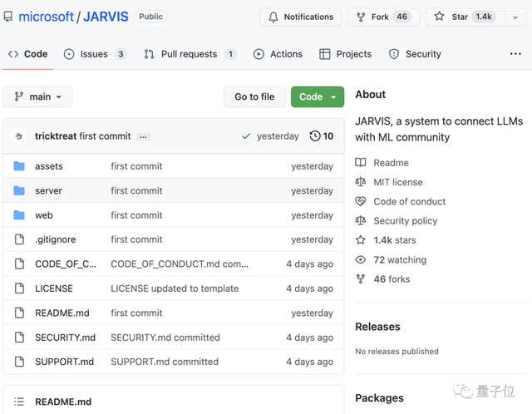This screenshot has width=532, height=414.
Task: Expand the main branch dropdown
Action: click(x=37, y=96)
